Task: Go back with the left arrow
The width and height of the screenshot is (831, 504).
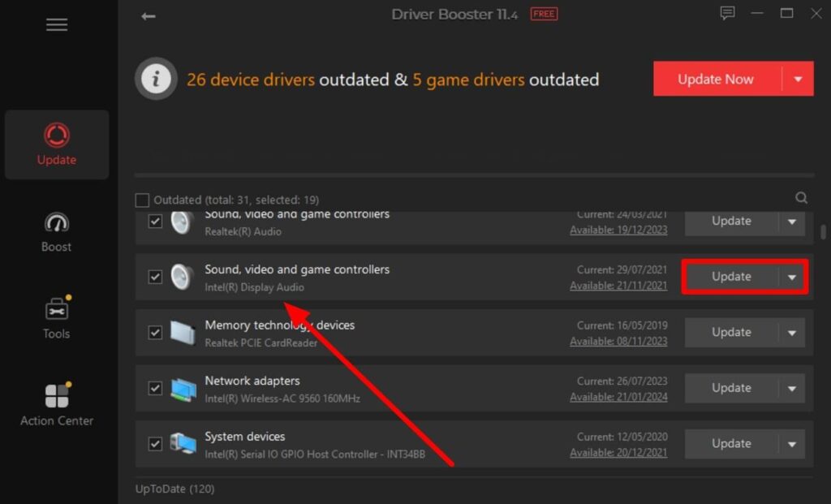Action: coord(149,16)
